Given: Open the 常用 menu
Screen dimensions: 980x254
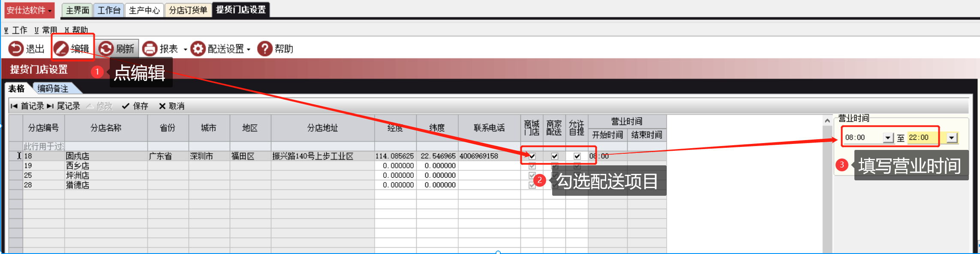Looking at the screenshot, I should (x=45, y=30).
